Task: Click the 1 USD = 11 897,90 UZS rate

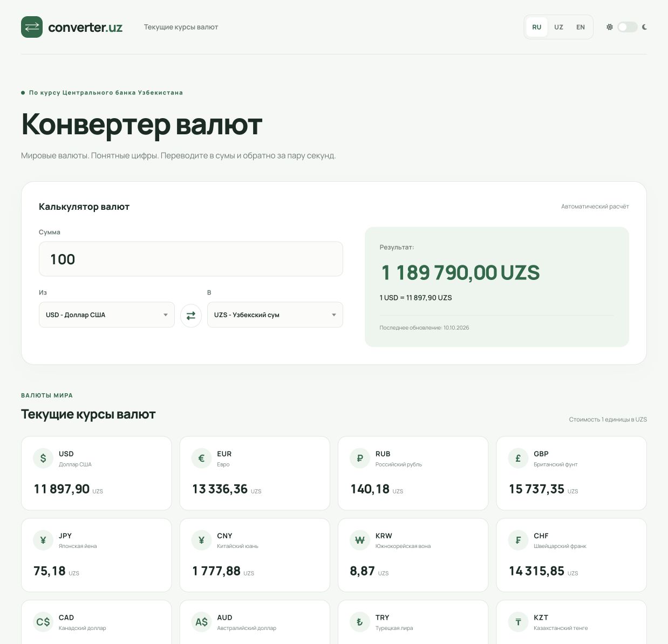Action: tap(415, 298)
